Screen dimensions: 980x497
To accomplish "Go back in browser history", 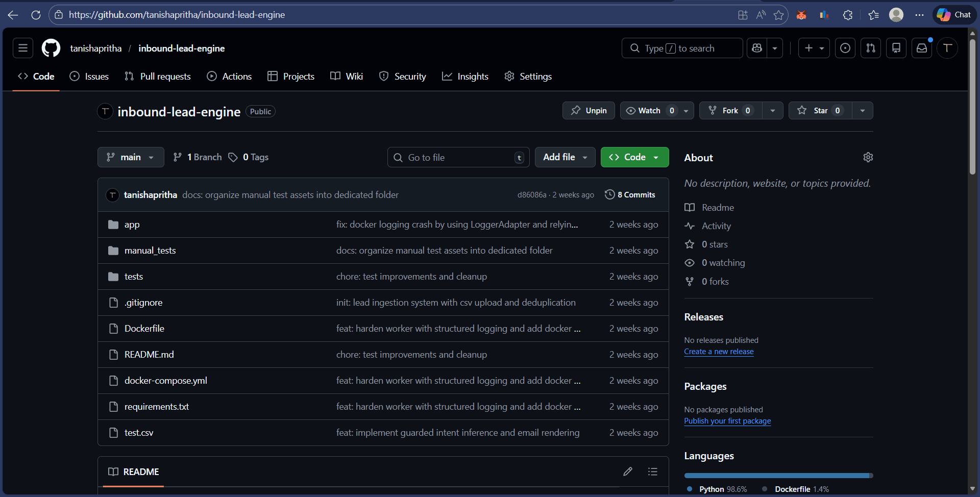I will coord(13,15).
